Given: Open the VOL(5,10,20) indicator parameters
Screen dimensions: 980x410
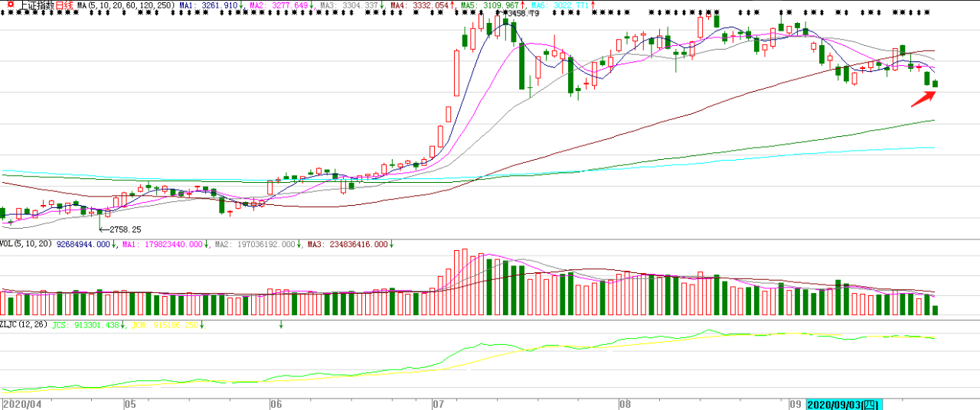Looking at the screenshot, I should click(x=27, y=244).
